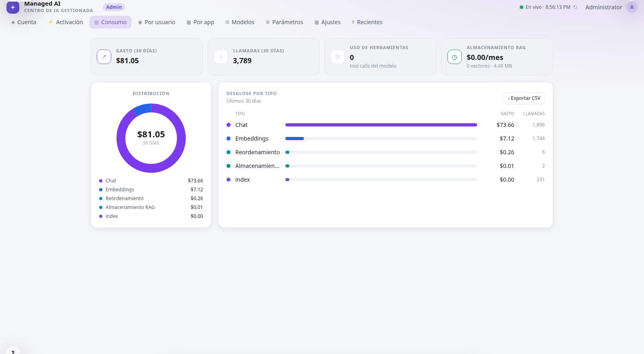The image size is (644, 354).
Task: Click the GASTO column header
Action: coord(507,114)
